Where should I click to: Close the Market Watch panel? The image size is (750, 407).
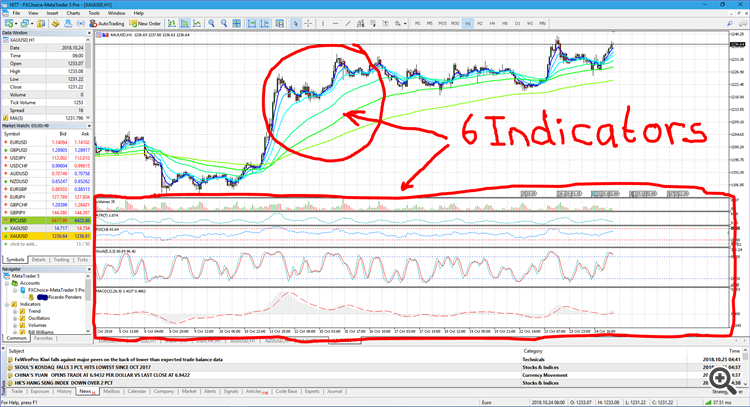pyautogui.click(x=88, y=126)
